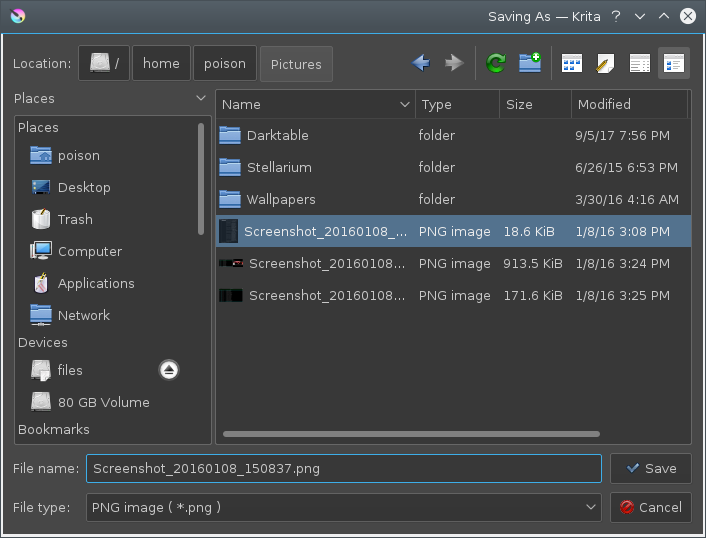Click the Darktable folder icon

[230, 135]
